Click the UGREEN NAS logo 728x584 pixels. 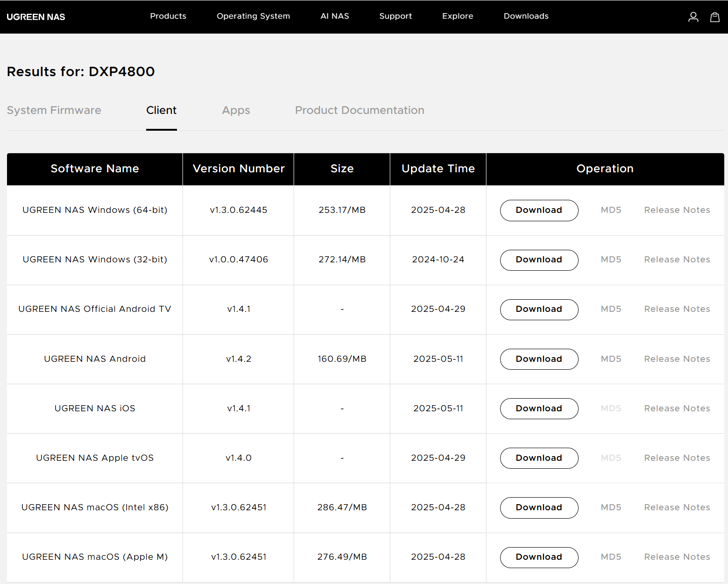pos(36,17)
